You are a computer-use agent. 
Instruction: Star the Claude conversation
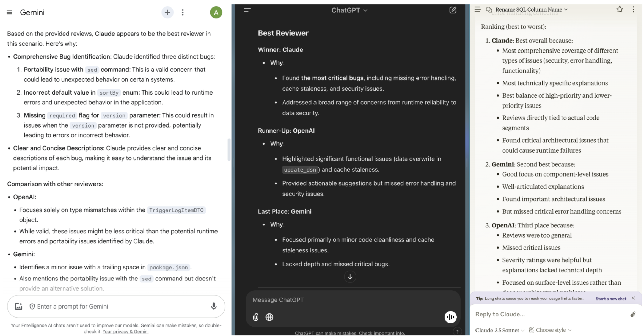(620, 9)
